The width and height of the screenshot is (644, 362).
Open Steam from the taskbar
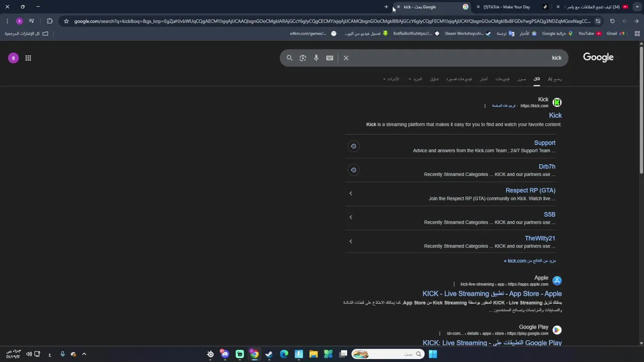click(269, 354)
